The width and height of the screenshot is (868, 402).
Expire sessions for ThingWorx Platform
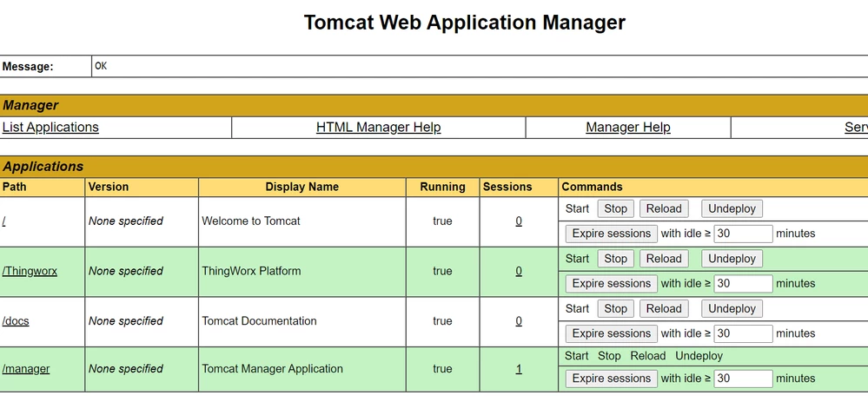pyautogui.click(x=611, y=283)
